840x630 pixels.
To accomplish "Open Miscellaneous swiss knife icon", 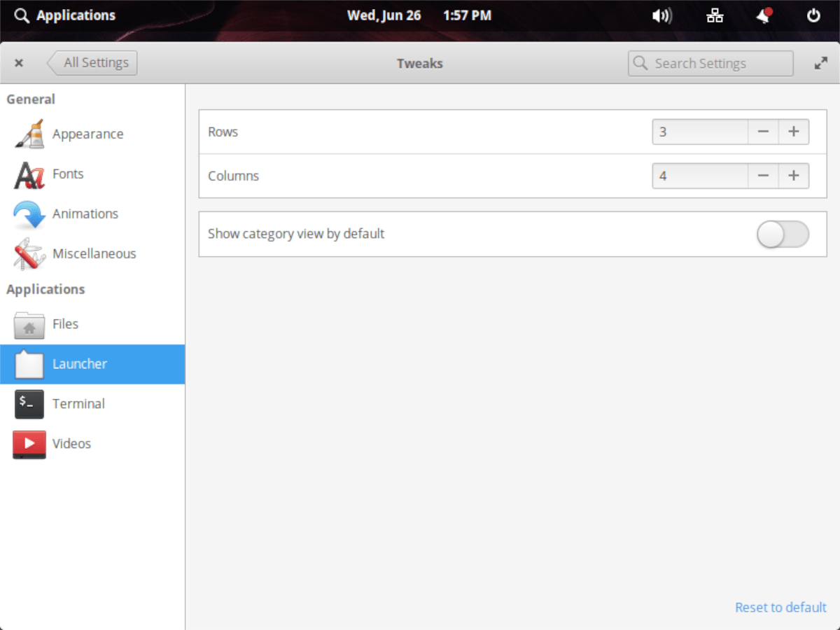I will coord(29,254).
